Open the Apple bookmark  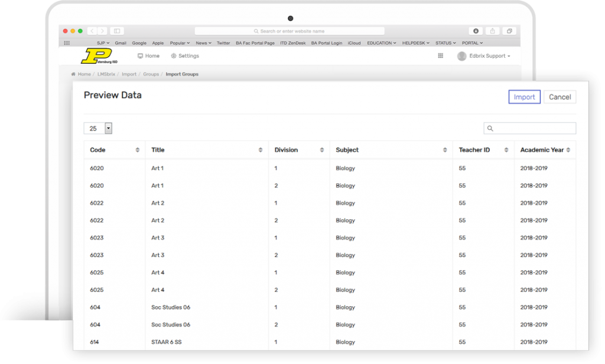[x=158, y=43]
